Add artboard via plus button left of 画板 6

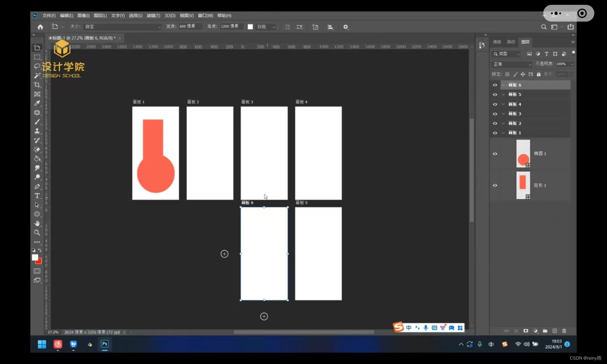point(225,254)
